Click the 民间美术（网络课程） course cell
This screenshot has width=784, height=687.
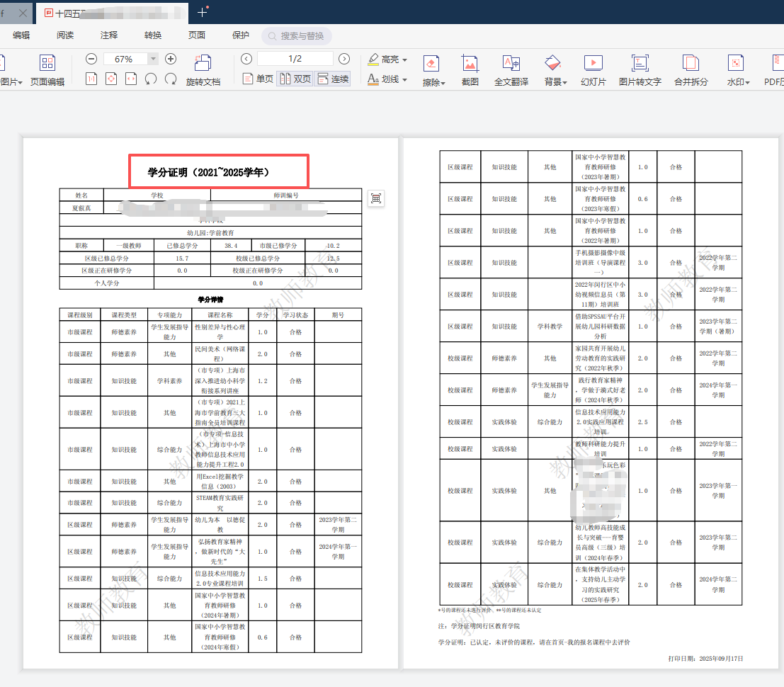[x=220, y=354]
